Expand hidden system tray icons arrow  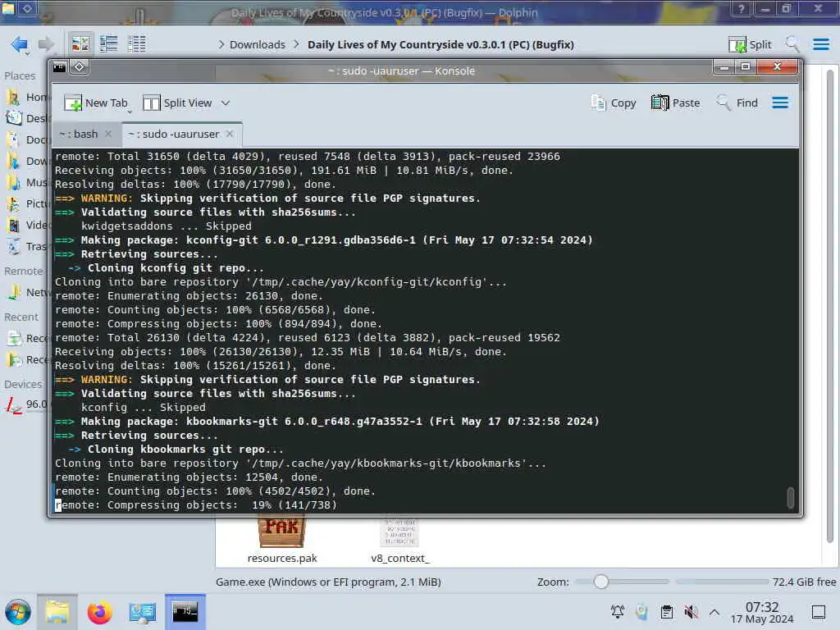(x=714, y=612)
